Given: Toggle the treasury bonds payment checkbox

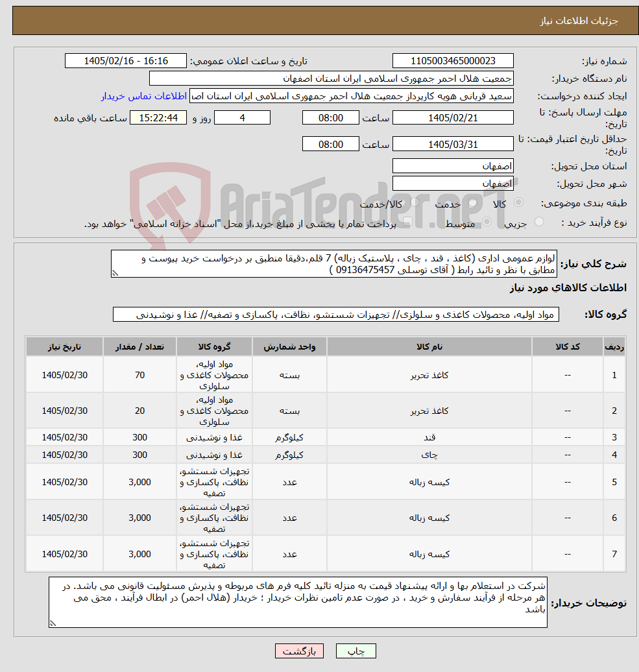Looking at the screenshot, I should [x=408, y=222].
